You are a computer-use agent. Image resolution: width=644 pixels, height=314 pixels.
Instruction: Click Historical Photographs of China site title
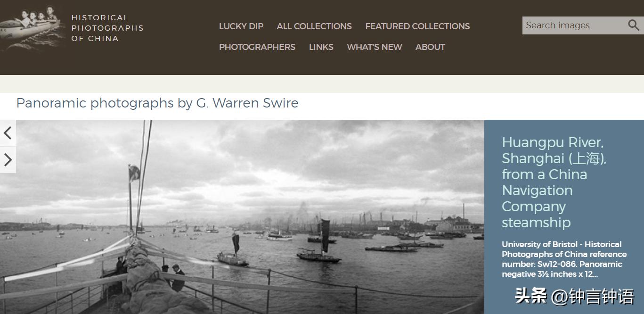(x=107, y=28)
